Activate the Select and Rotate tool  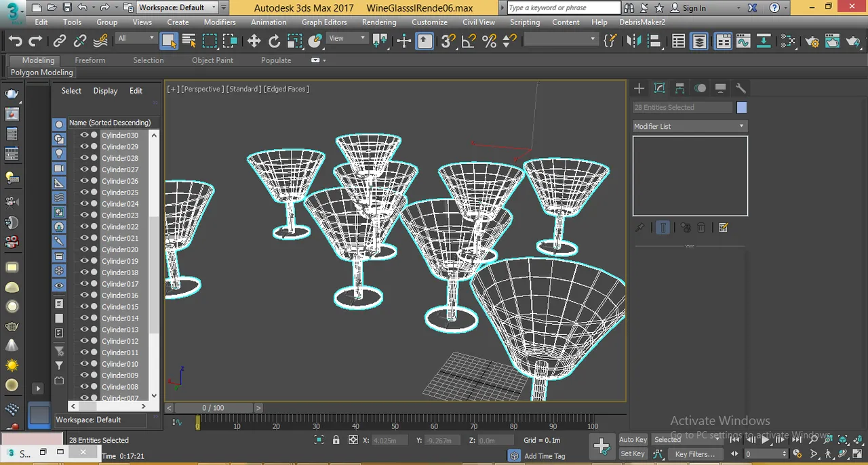[x=274, y=41]
